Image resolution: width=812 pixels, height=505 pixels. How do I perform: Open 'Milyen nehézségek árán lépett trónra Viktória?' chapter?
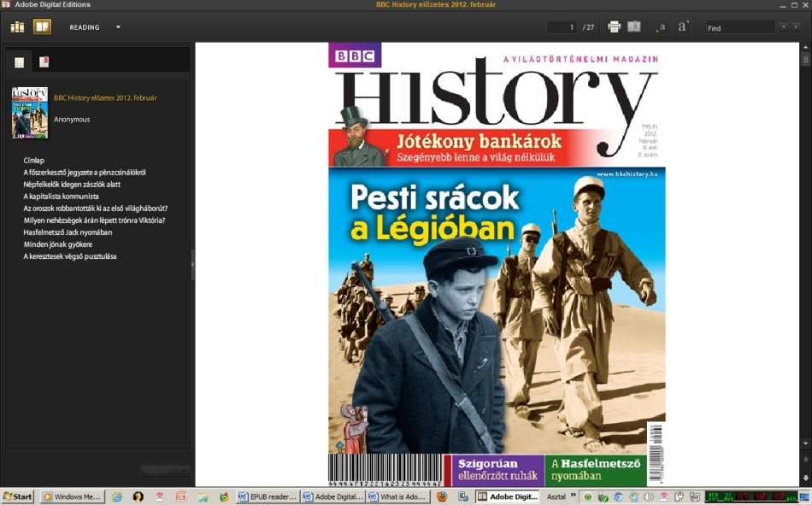(x=94, y=220)
